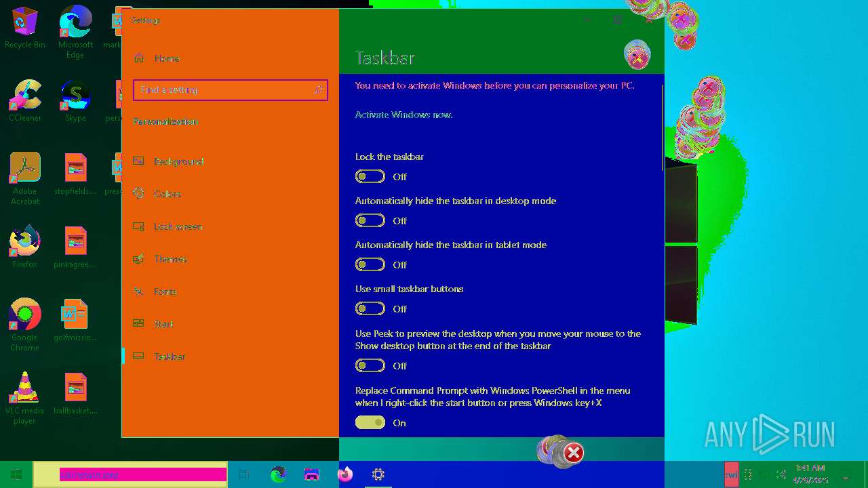Toggle auto-hide taskbar in desktop mode
This screenshot has height=488, width=868.
click(x=370, y=220)
